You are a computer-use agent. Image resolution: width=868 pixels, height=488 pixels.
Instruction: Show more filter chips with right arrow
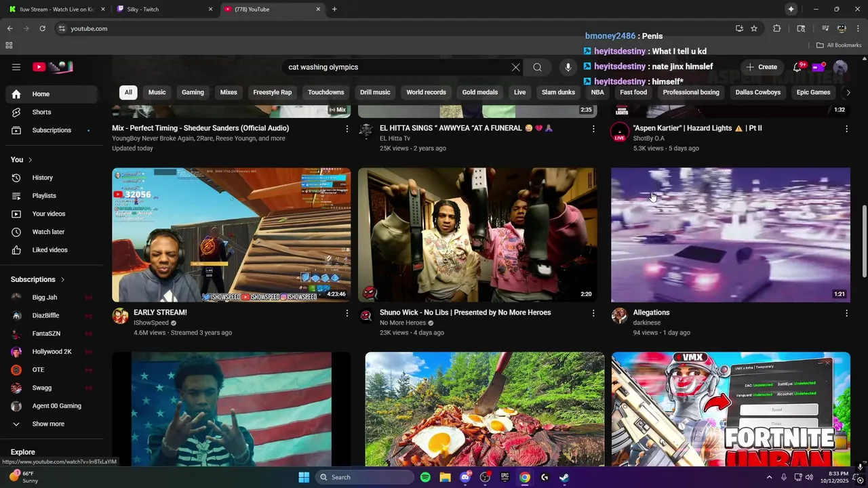pyautogui.click(x=847, y=92)
